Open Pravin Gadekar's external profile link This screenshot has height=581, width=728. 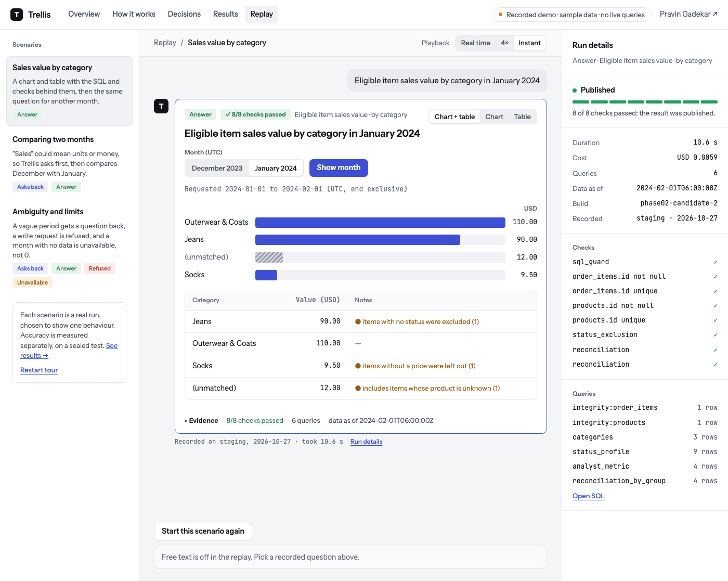pos(688,14)
